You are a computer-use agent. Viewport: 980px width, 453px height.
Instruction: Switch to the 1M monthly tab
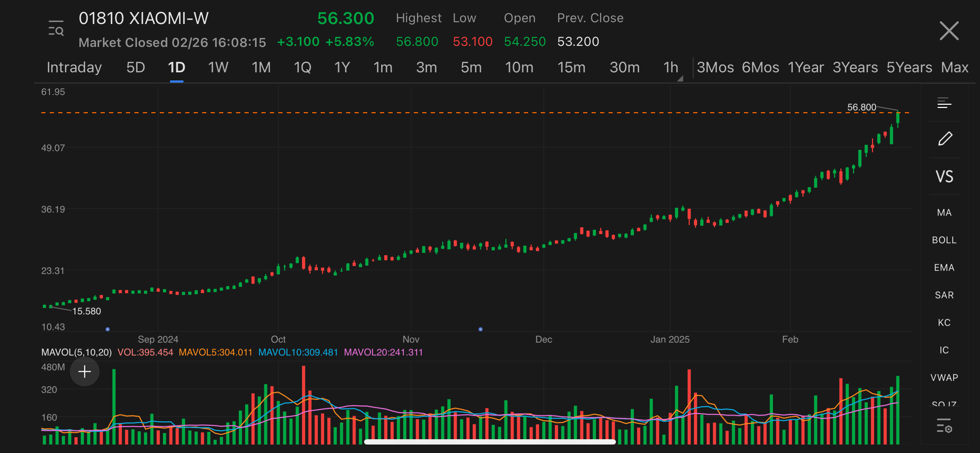point(261,67)
